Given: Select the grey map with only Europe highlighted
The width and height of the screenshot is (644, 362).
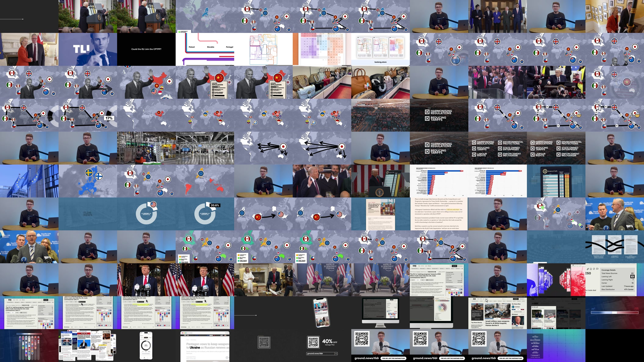Looking at the screenshot, I should (205, 16).
